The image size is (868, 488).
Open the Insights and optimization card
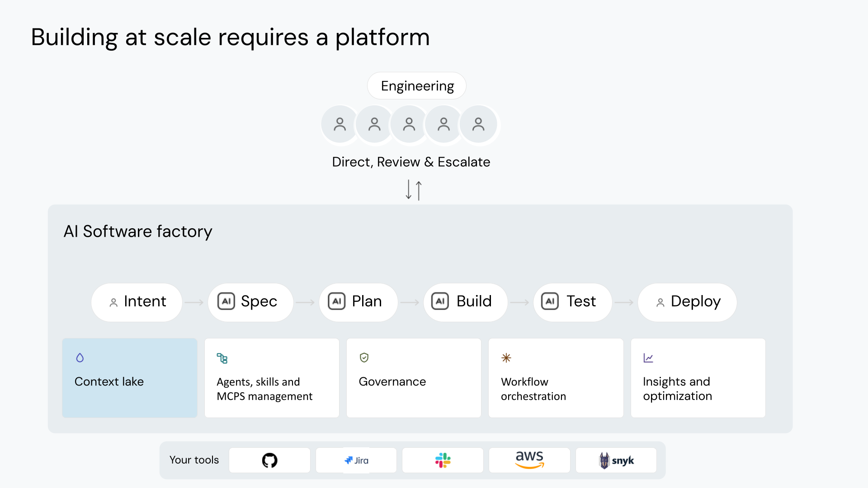pos(698,378)
